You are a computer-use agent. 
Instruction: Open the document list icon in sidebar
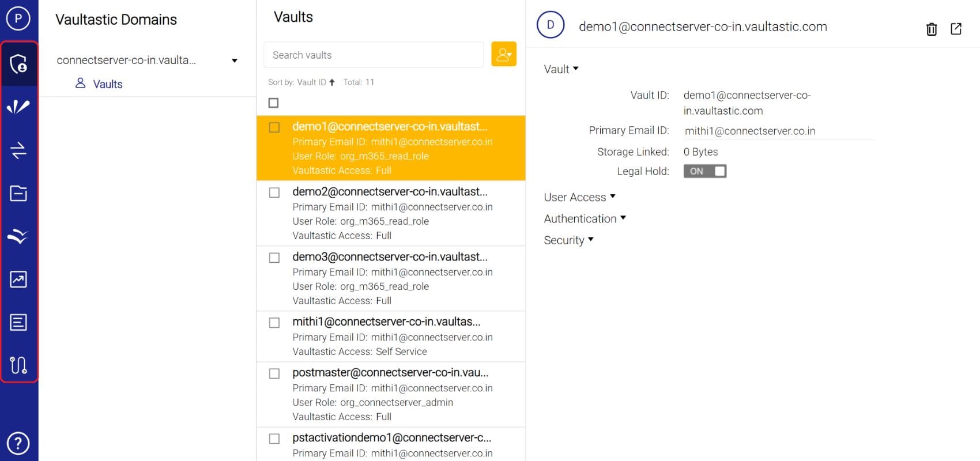[x=18, y=322]
